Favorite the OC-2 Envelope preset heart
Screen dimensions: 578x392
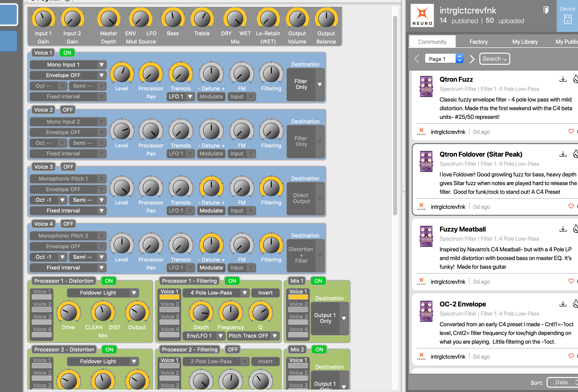point(571,356)
